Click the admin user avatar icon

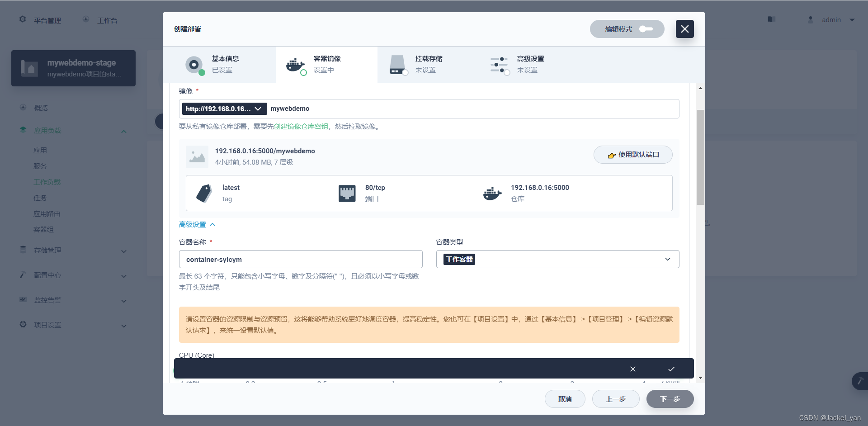tap(811, 20)
